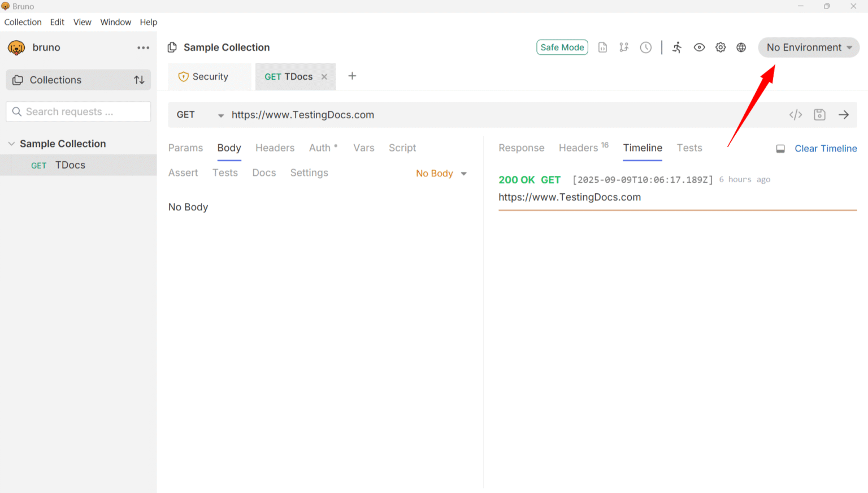The image size is (868, 493).
Task: Open the No Environment dropdown
Action: coord(808,47)
